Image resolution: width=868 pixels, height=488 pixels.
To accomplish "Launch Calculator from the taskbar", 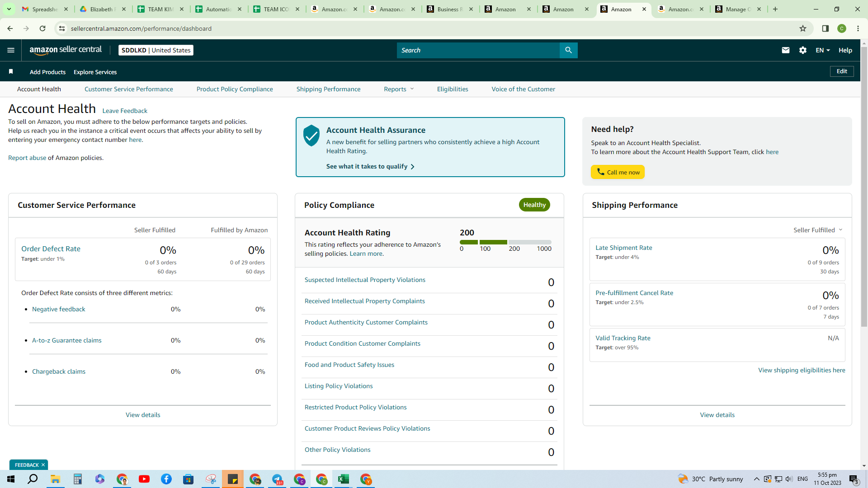I will tap(78, 479).
